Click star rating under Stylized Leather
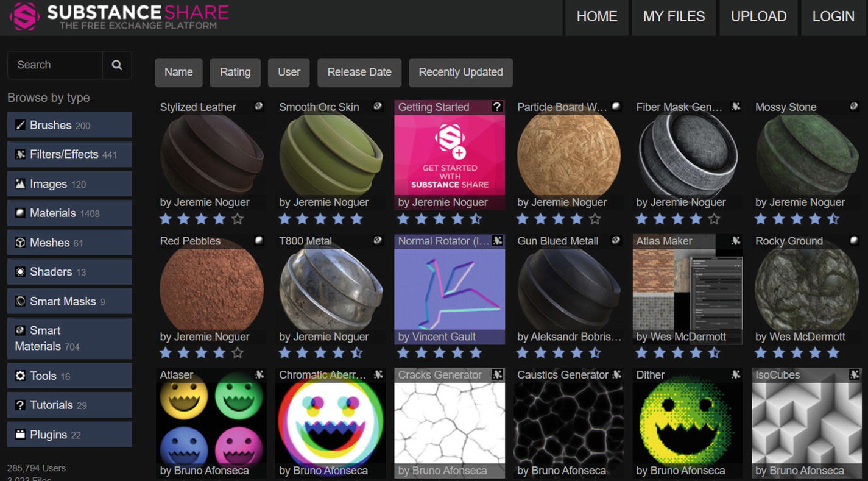Image resolution: width=868 pixels, height=481 pixels. pos(202,219)
